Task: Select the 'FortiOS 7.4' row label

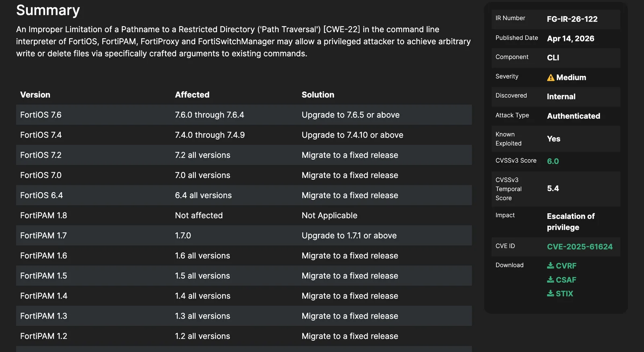Action: coord(41,135)
